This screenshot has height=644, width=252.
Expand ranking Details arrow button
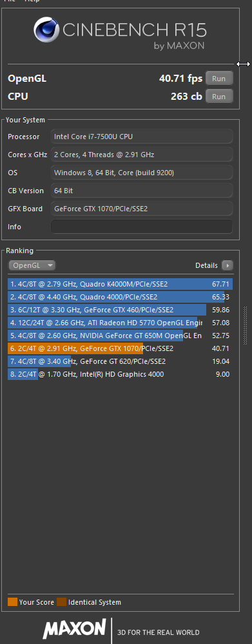(x=228, y=265)
